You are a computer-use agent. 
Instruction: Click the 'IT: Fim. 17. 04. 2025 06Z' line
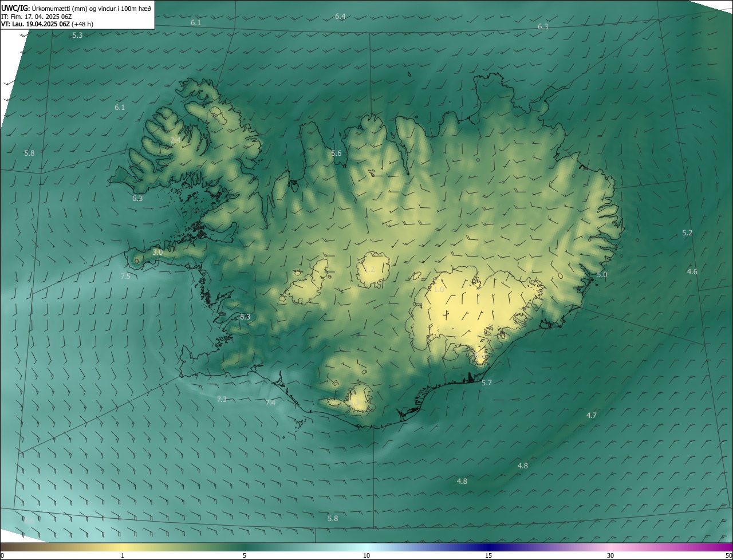point(36,17)
